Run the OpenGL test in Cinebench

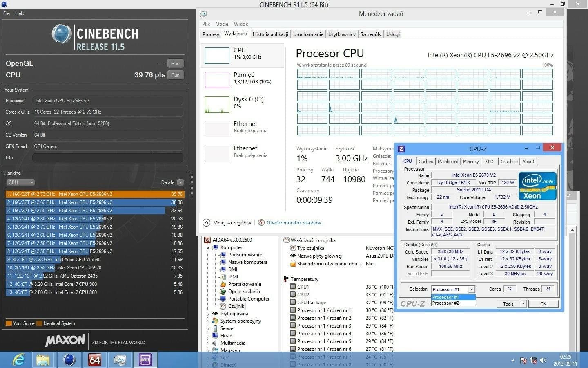pyautogui.click(x=176, y=64)
